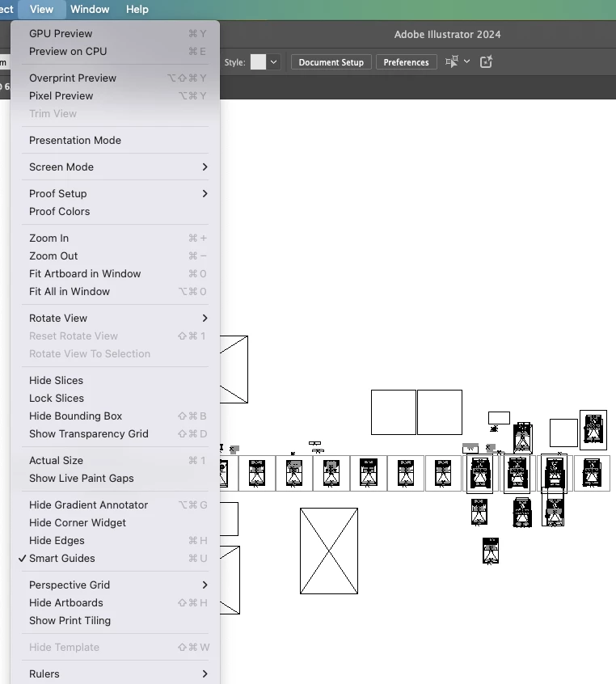Image resolution: width=616 pixels, height=684 pixels.
Task: Select Preview on CPU menu item
Action: coord(115,52)
